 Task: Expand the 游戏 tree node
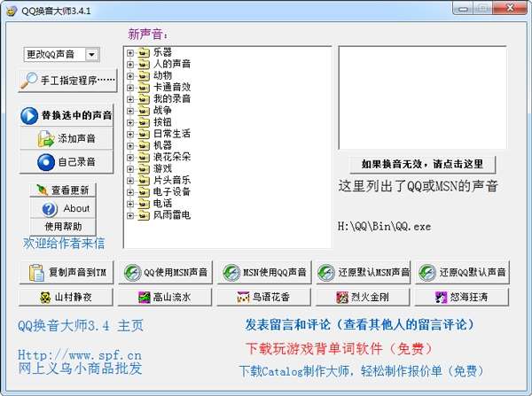pos(130,169)
